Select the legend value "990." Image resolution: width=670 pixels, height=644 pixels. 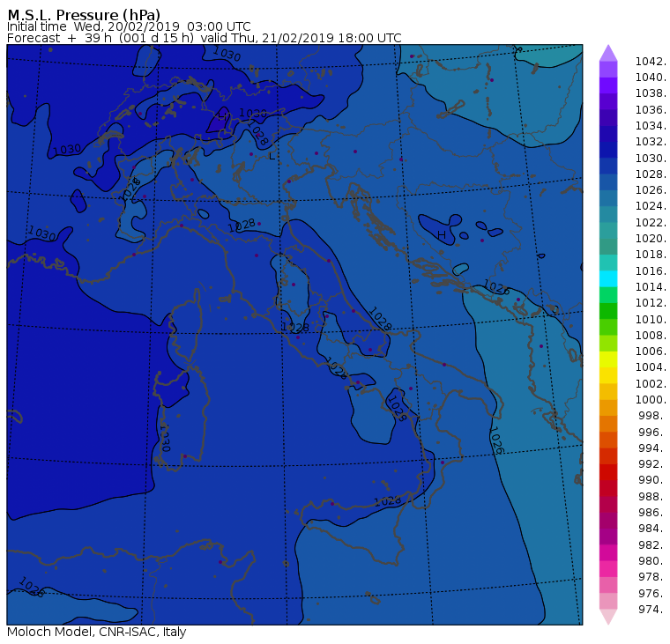[x=652, y=479]
